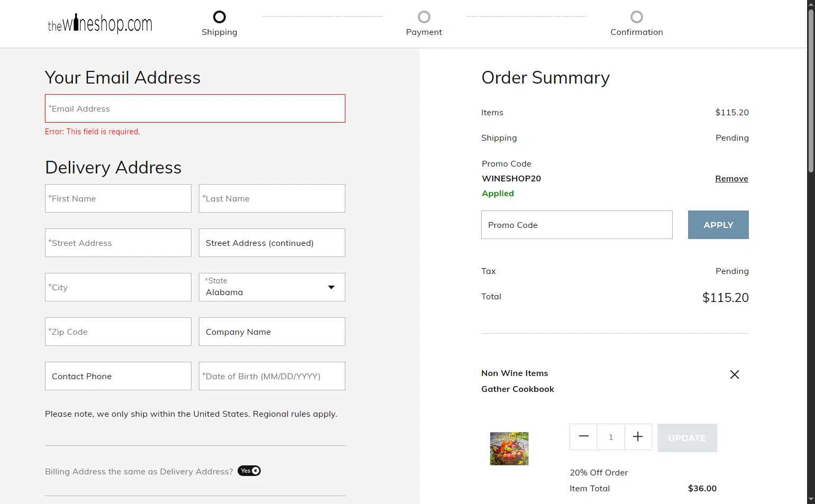Decrease quantity with the minus button

[583, 437]
